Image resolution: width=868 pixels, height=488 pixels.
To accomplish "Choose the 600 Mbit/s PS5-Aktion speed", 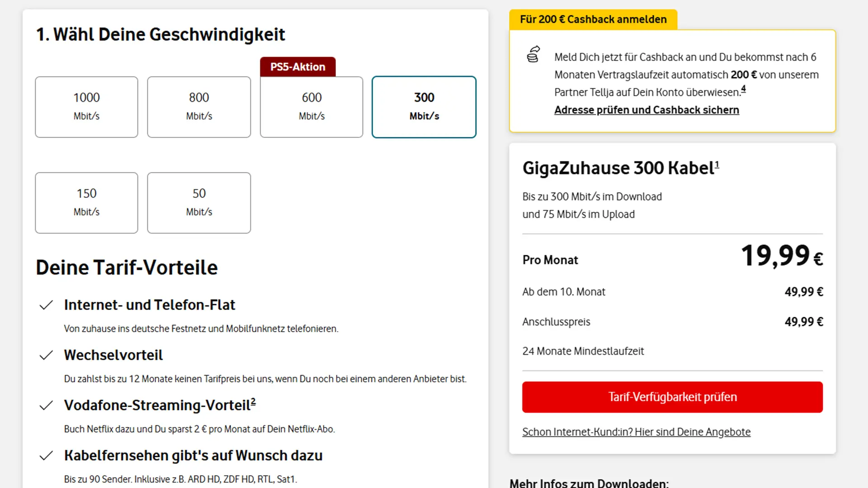I will pos(311,107).
